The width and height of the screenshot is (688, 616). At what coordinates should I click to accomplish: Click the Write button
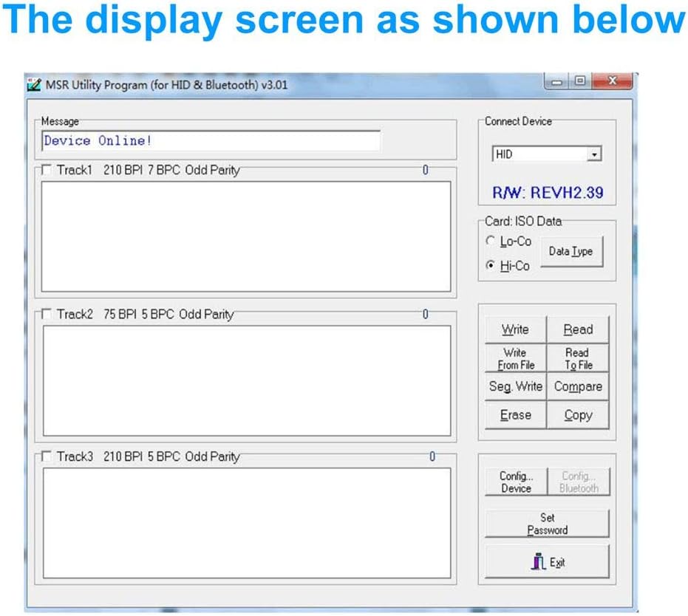coord(515,329)
